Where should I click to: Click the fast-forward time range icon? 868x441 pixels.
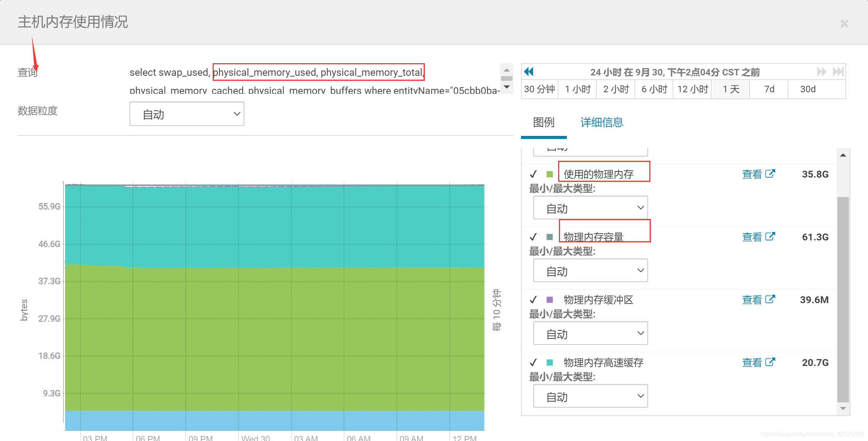(x=821, y=72)
